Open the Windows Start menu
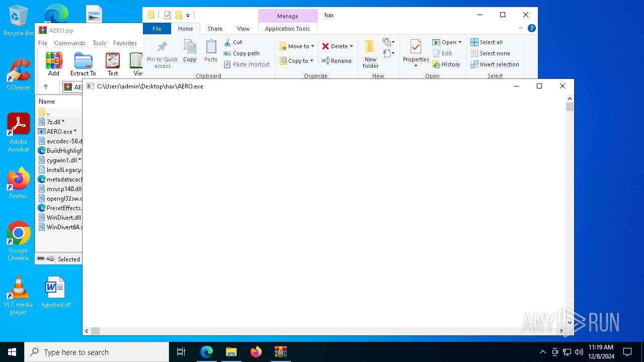 tap(12, 352)
